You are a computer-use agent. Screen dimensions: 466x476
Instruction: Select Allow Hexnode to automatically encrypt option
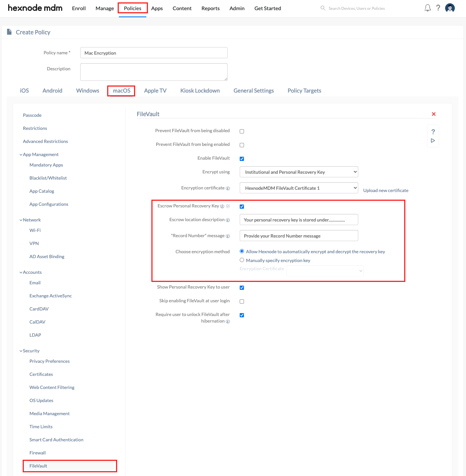[242, 251]
